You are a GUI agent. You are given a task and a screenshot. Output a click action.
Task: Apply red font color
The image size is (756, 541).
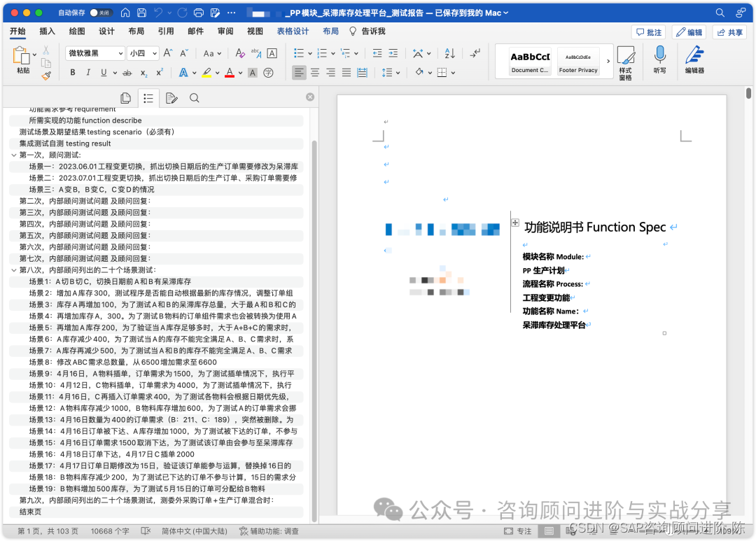(x=230, y=73)
